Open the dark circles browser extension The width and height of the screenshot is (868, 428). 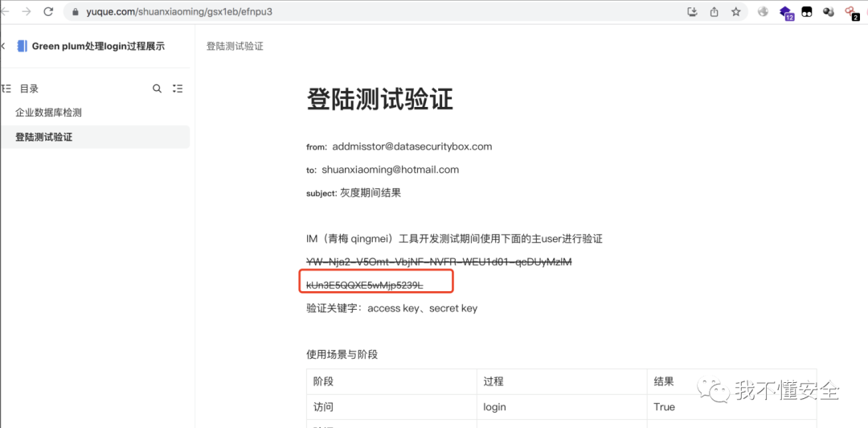[x=829, y=11]
